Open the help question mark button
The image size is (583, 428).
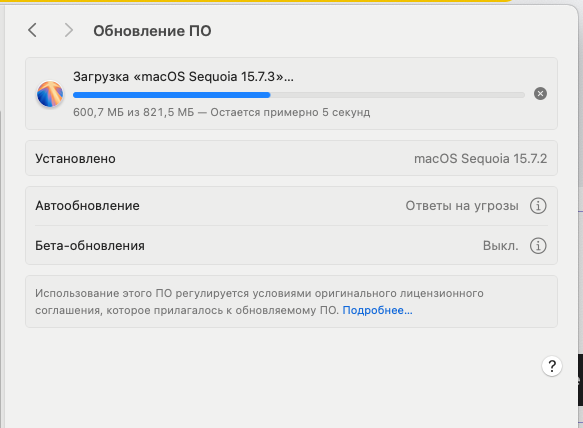[552, 366]
